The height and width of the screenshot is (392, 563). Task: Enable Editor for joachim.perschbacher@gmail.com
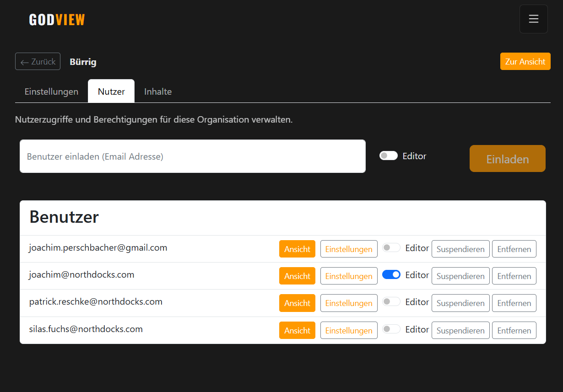point(391,247)
